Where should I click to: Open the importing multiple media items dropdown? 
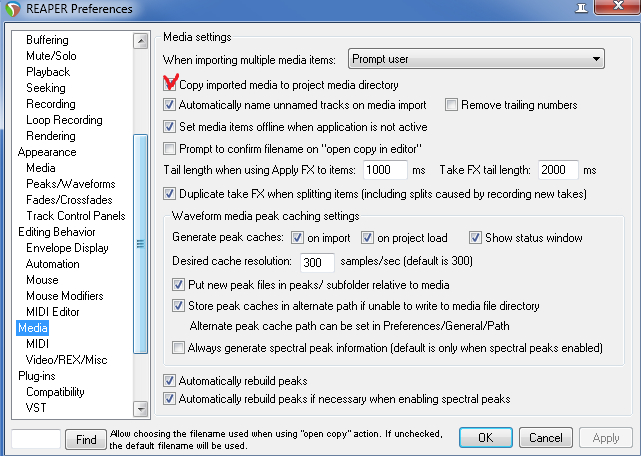[x=476, y=59]
